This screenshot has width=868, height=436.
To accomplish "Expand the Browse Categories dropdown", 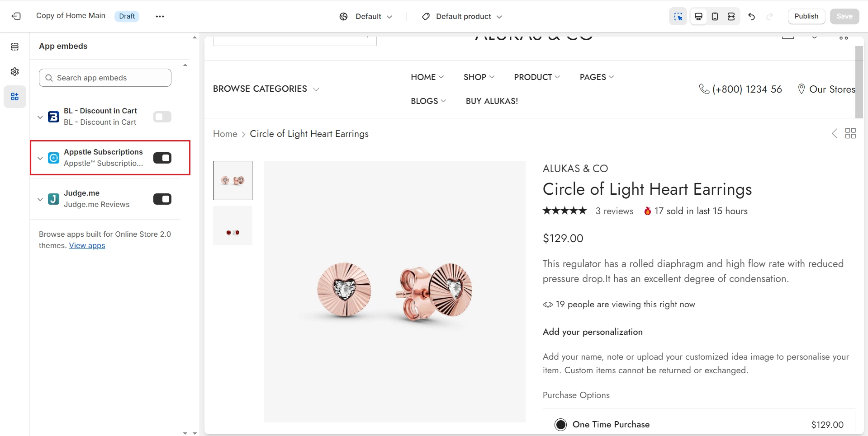I will pos(266,89).
